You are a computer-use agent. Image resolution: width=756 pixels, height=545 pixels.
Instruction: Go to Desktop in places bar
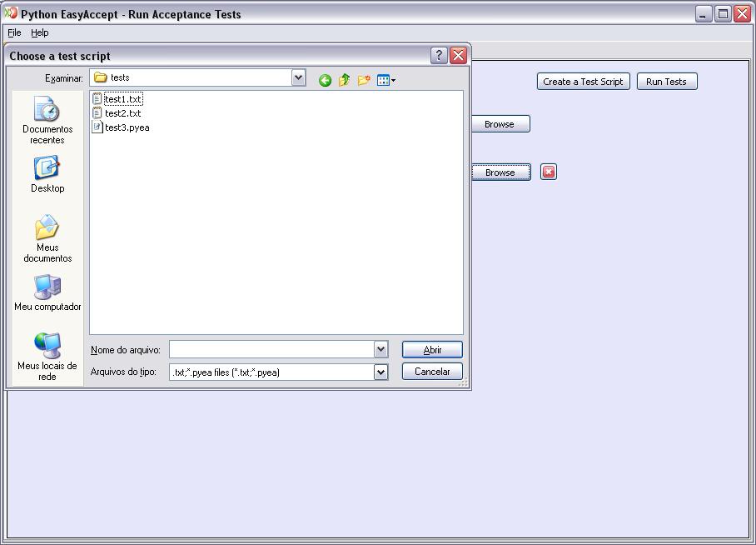(47, 174)
